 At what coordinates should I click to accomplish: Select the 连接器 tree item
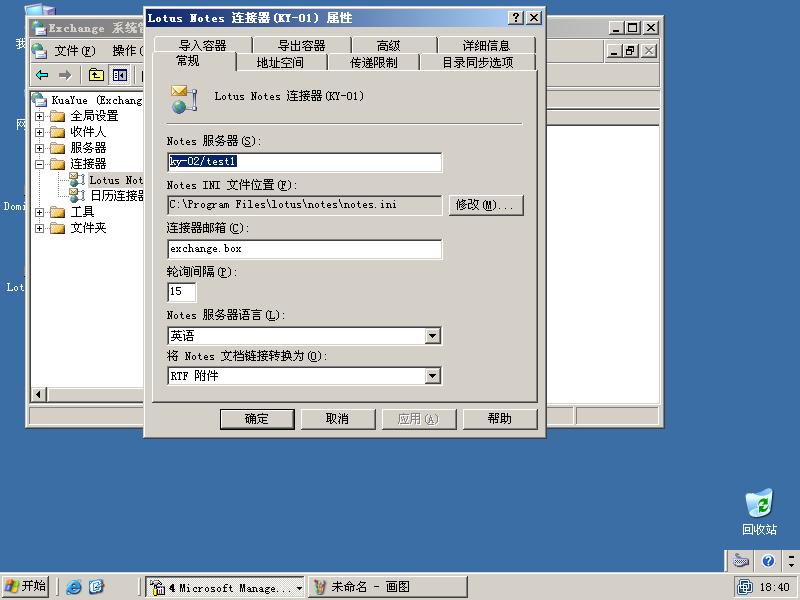click(88, 164)
